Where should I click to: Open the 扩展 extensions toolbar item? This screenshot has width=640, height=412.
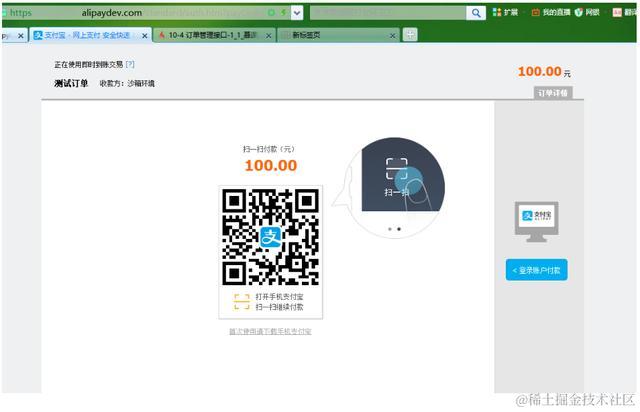505,12
